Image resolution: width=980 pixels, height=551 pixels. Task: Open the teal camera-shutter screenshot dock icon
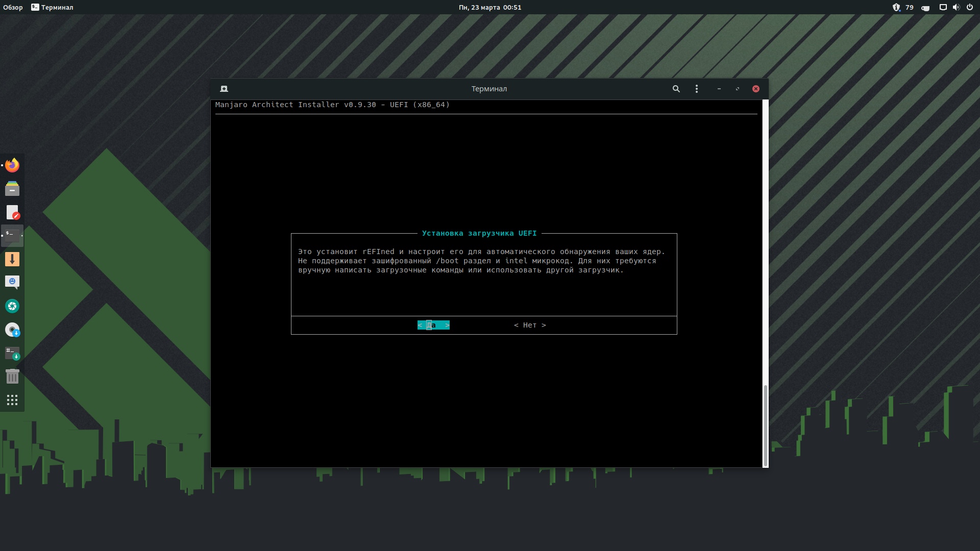pos(12,306)
